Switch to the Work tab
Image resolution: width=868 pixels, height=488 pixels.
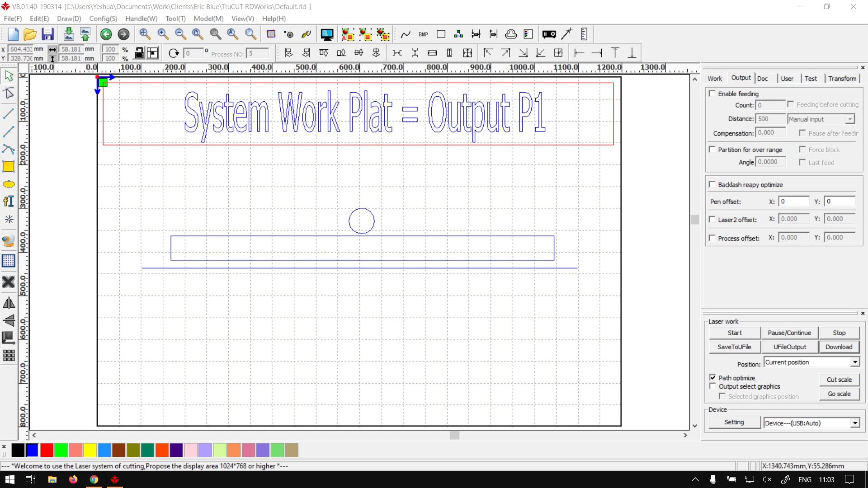[x=715, y=79]
